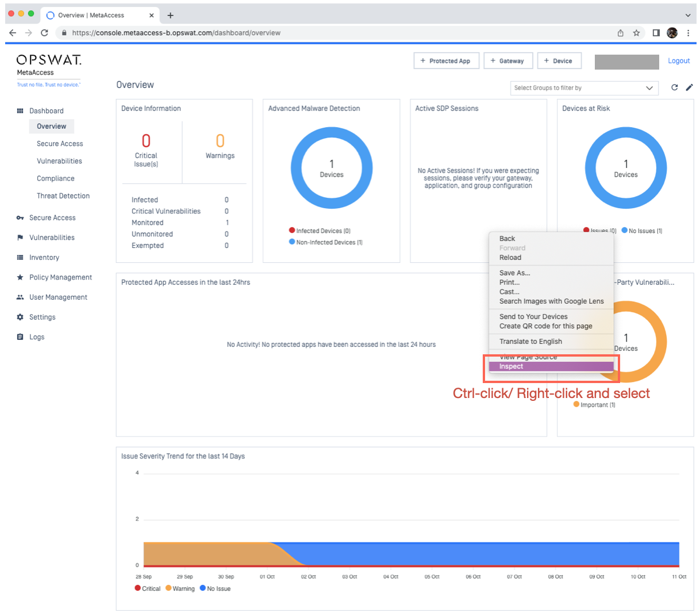700x616 pixels.
Task: Toggle Non-Infected Devices legend item
Action: pyautogui.click(x=325, y=242)
